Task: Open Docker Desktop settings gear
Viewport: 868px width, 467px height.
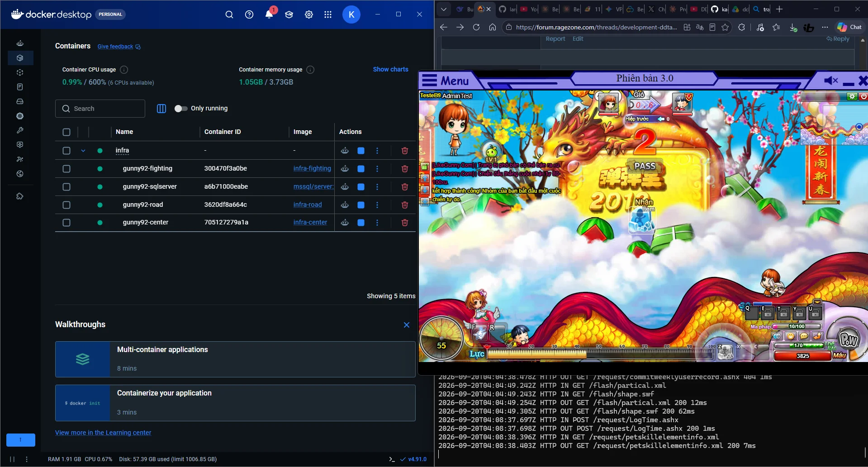Action: point(309,14)
